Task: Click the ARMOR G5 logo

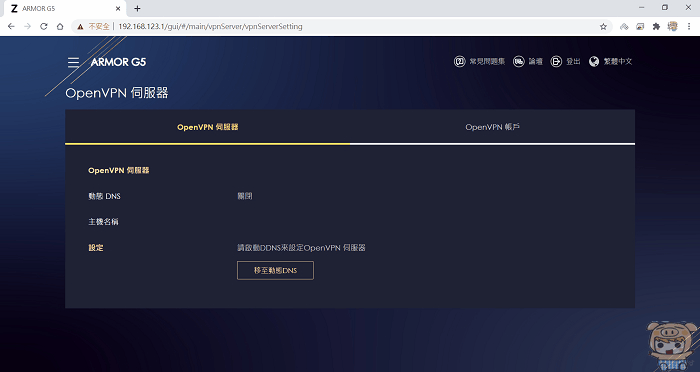Action: click(118, 62)
